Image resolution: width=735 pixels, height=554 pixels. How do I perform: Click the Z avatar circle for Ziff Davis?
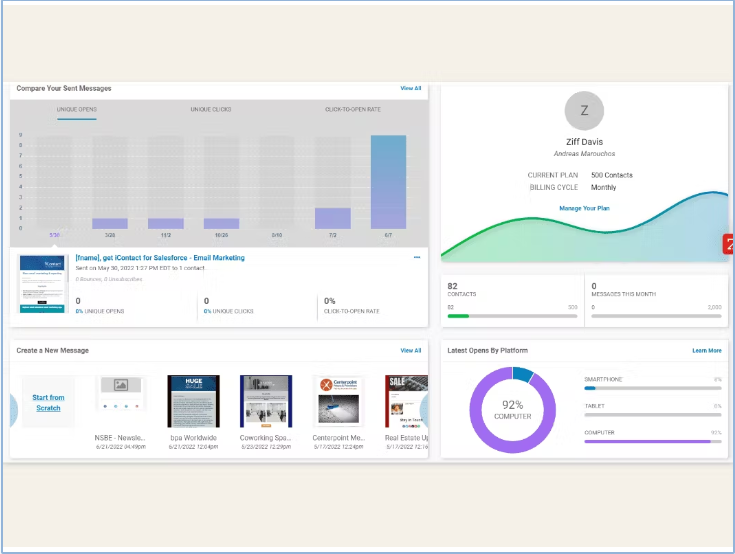(x=584, y=111)
